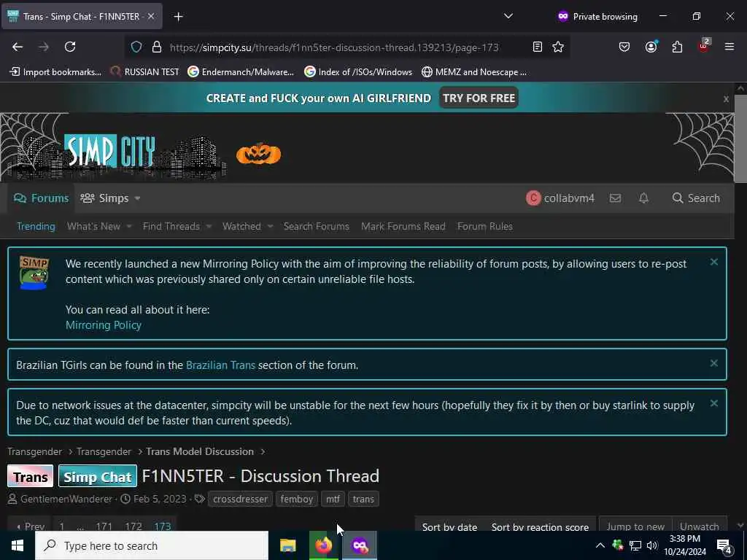
Task: Click the Trans thread prefix label
Action: 31,477
